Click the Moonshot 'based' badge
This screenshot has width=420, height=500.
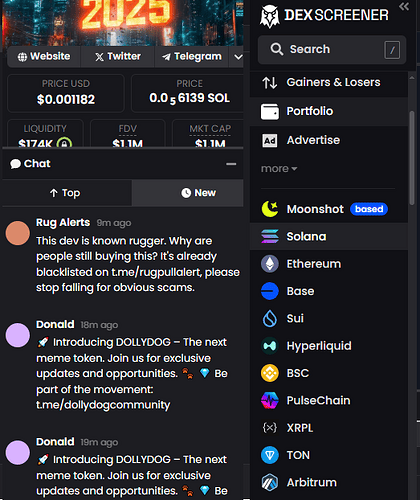tap(369, 209)
